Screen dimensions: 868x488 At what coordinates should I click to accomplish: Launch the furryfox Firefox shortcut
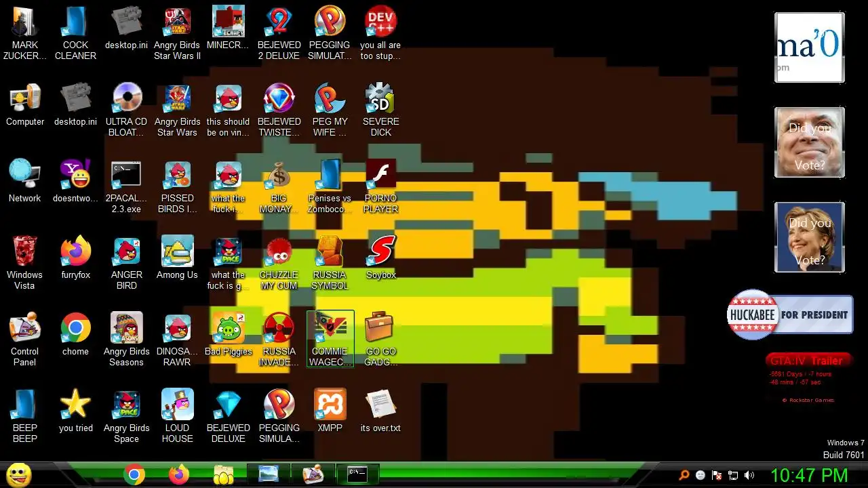(x=75, y=258)
